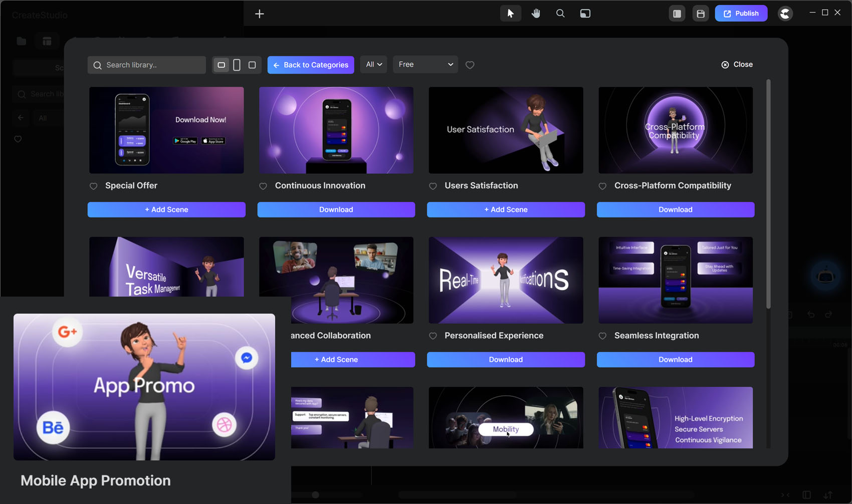Toggle the side panel layout icon
Screen dimensions: 852x504
pyautogui.click(x=677, y=14)
